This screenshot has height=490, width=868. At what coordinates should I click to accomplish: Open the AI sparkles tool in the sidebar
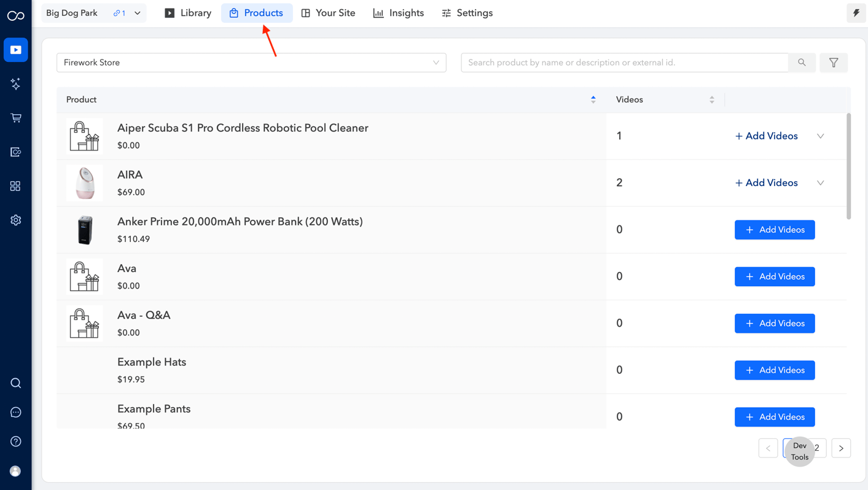coord(15,84)
